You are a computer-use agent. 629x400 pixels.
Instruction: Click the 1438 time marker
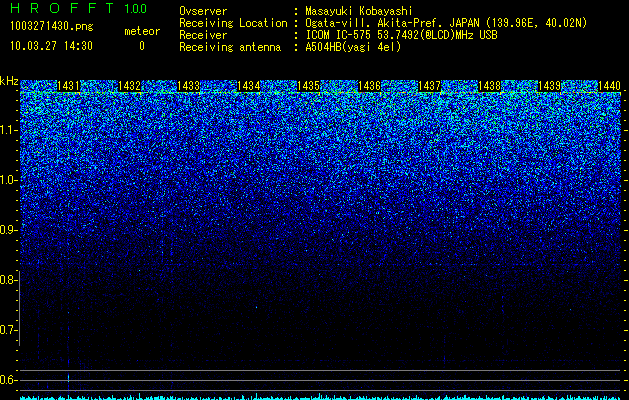[489, 86]
